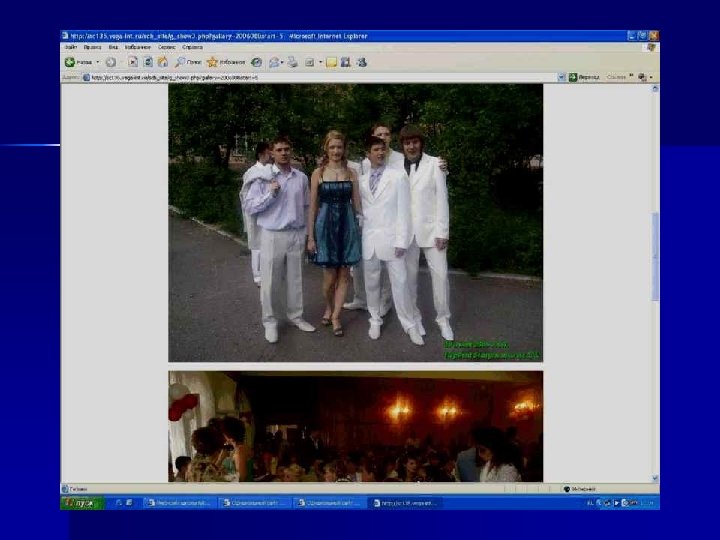Click the scrollbar up arrow
Image resolution: width=720 pixels, height=540 pixels.
[x=655, y=89]
